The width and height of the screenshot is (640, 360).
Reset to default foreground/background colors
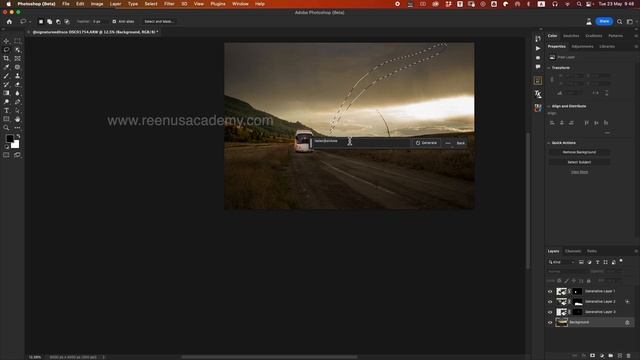[6, 147]
